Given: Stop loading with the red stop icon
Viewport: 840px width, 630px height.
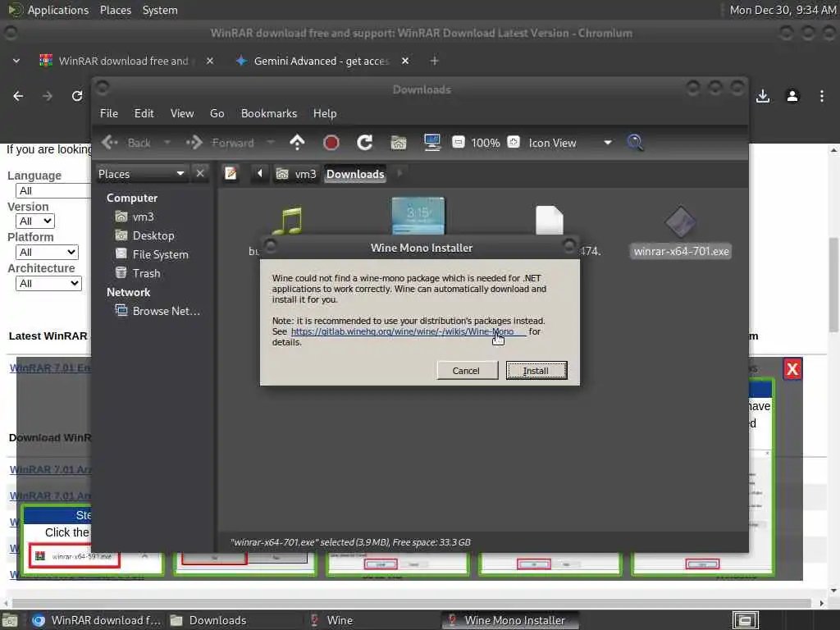Looking at the screenshot, I should [x=331, y=143].
